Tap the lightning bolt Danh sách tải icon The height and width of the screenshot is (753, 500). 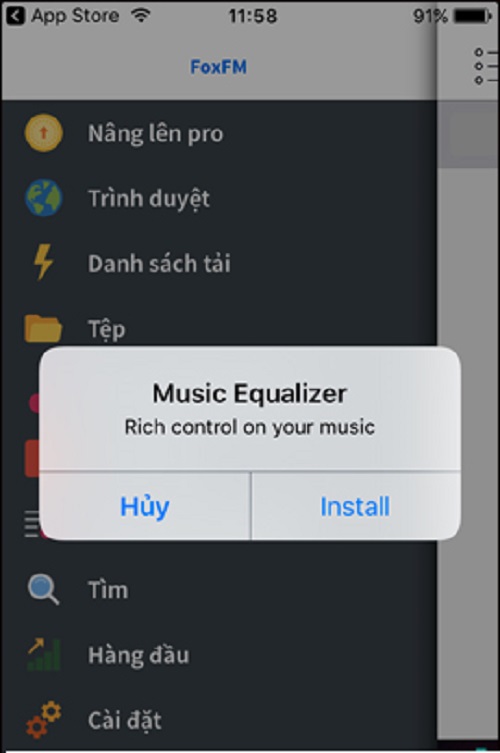(x=43, y=262)
